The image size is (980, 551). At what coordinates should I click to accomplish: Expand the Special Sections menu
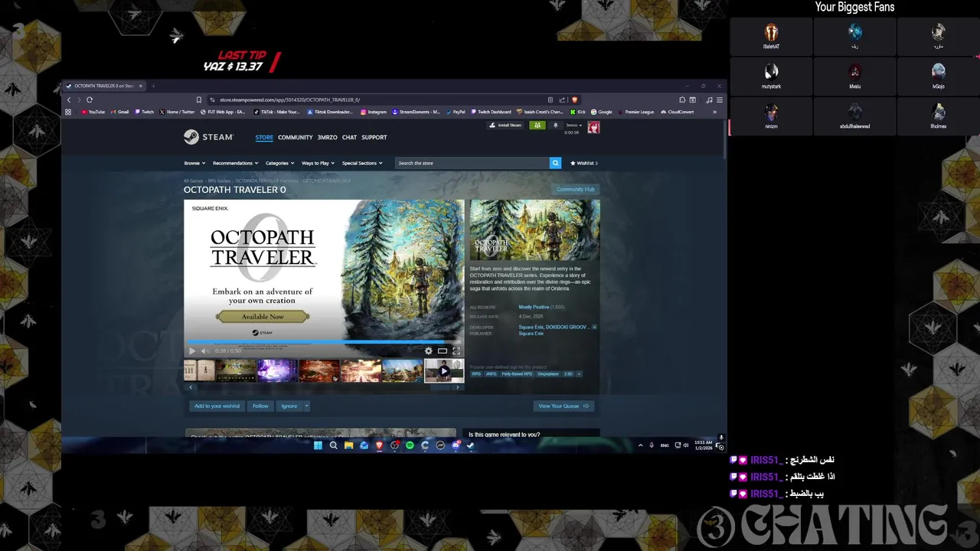click(362, 163)
